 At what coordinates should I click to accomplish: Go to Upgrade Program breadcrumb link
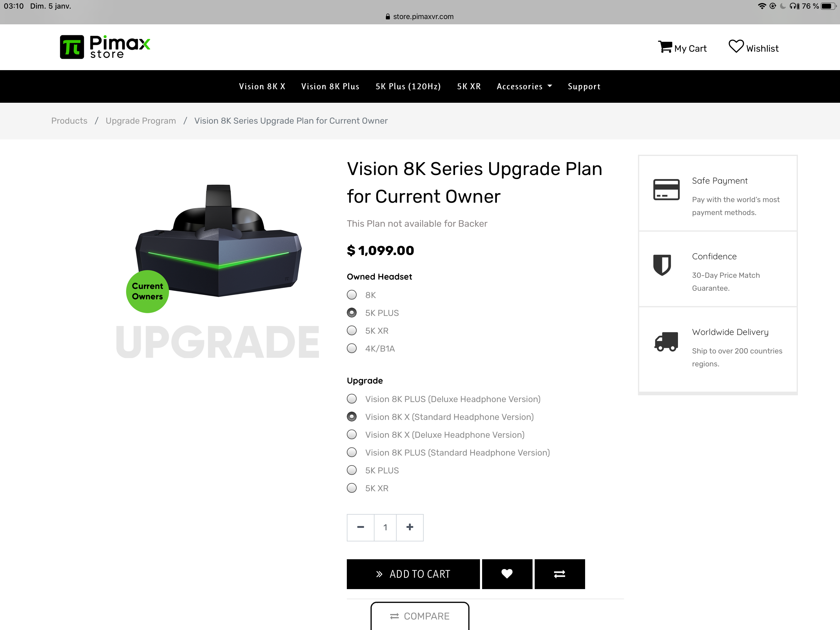[x=141, y=121]
